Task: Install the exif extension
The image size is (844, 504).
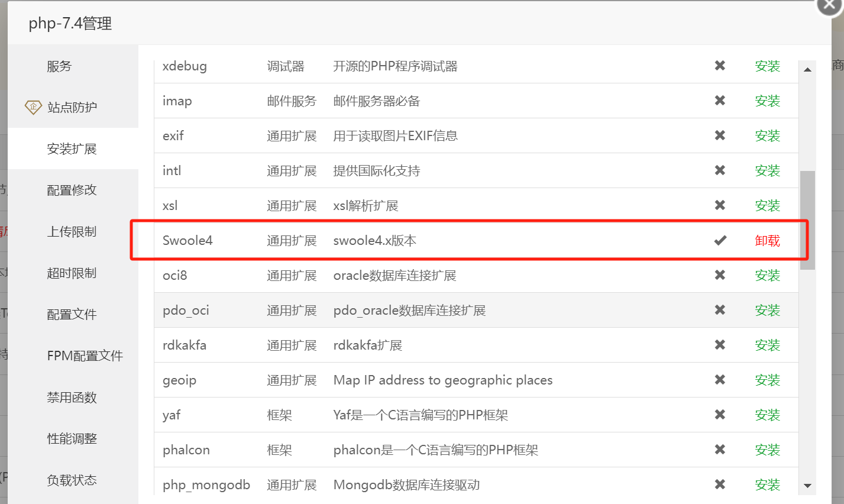Action: [x=768, y=135]
